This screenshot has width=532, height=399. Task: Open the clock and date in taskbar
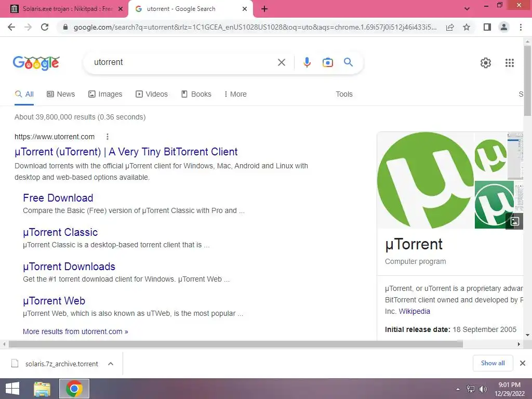tap(509, 389)
